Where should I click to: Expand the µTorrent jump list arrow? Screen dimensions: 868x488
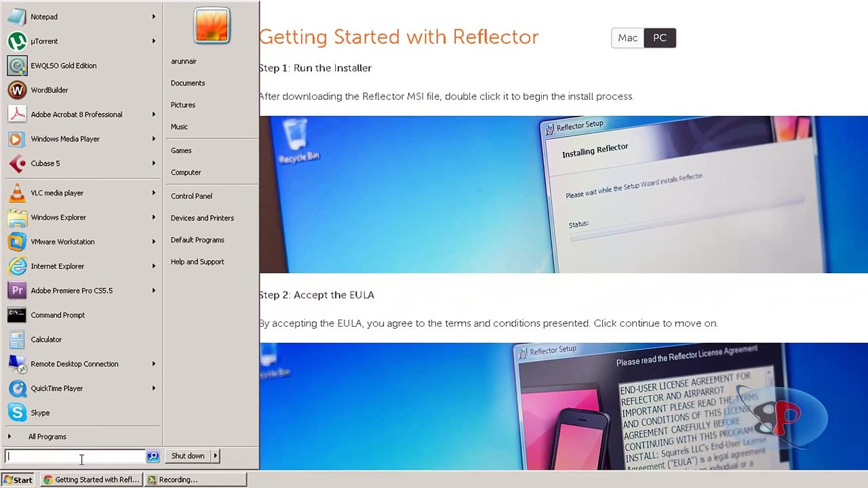coord(153,41)
